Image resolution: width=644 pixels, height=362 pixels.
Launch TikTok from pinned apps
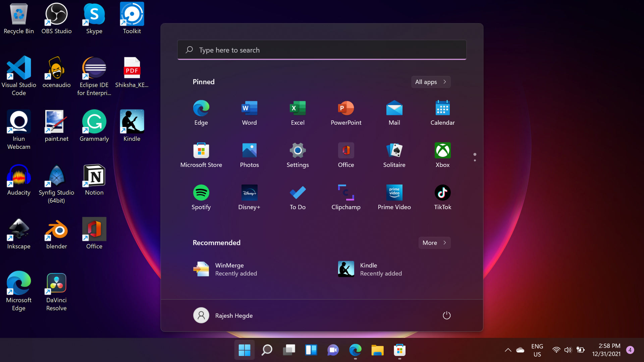click(442, 198)
